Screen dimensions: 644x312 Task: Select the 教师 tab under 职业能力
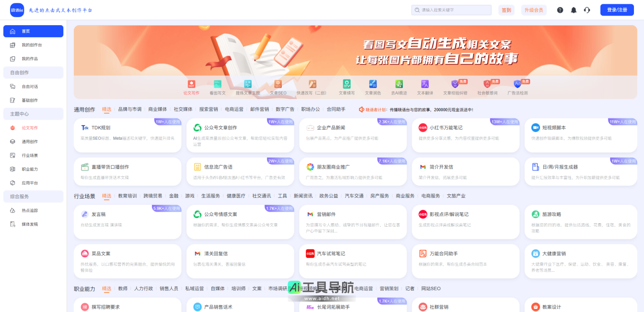[x=122, y=288]
